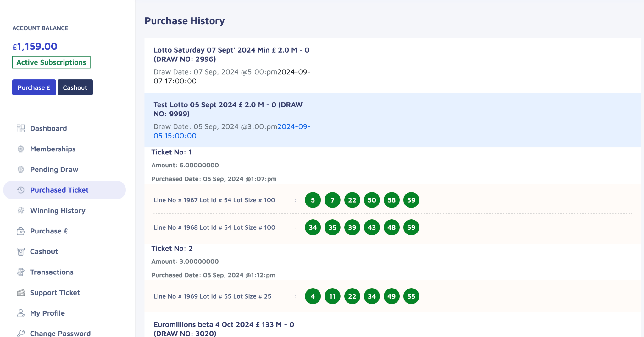The width and height of the screenshot is (644, 337).
Task: Collapse the Test Lotto 05 Sept draw
Action: [228, 109]
